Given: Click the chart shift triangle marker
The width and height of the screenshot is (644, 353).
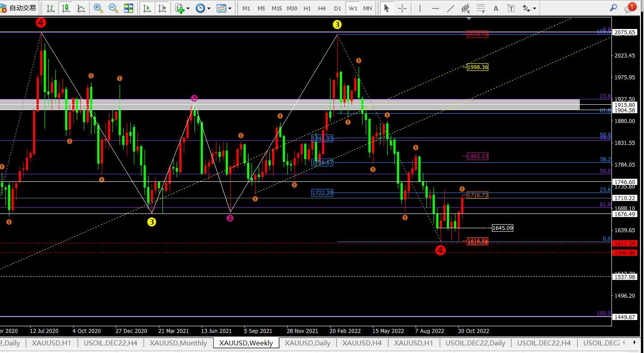Looking at the screenshot, I should point(469,19).
